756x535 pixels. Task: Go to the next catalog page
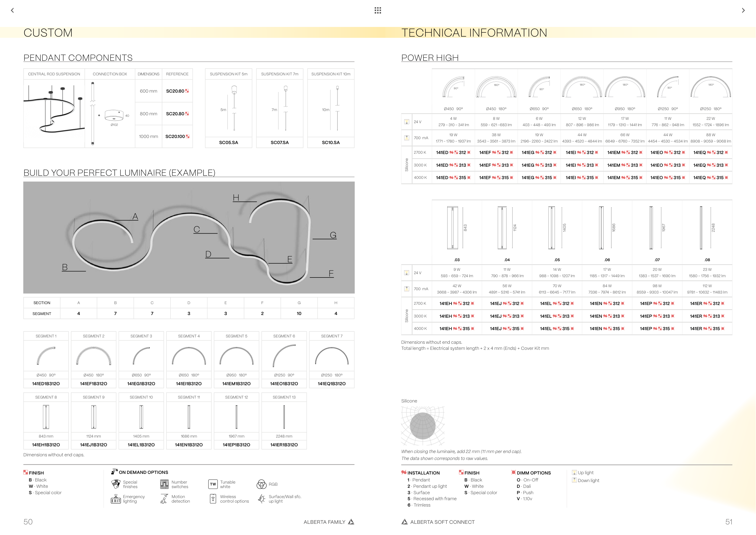coord(743,10)
